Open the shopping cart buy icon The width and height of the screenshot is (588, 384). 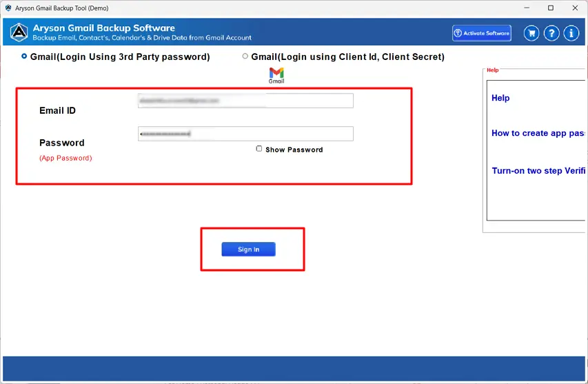531,33
